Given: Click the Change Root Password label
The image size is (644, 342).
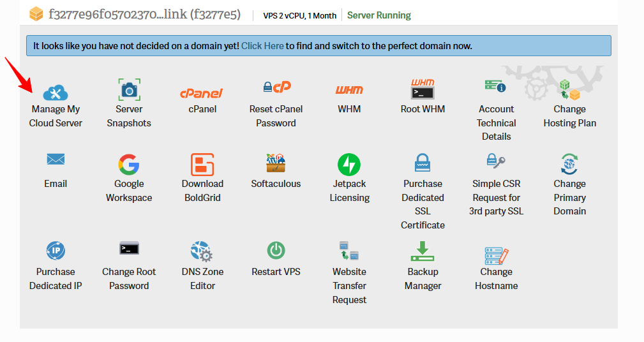Looking at the screenshot, I should point(129,279).
